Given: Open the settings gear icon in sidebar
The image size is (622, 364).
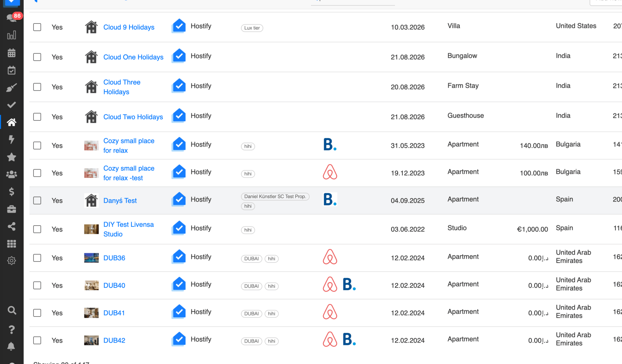Looking at the screenshot, I should (x=12, y=261).
